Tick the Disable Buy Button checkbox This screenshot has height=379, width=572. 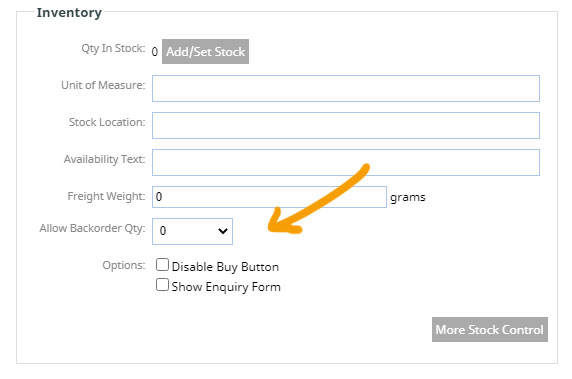[x=162, y=265]
